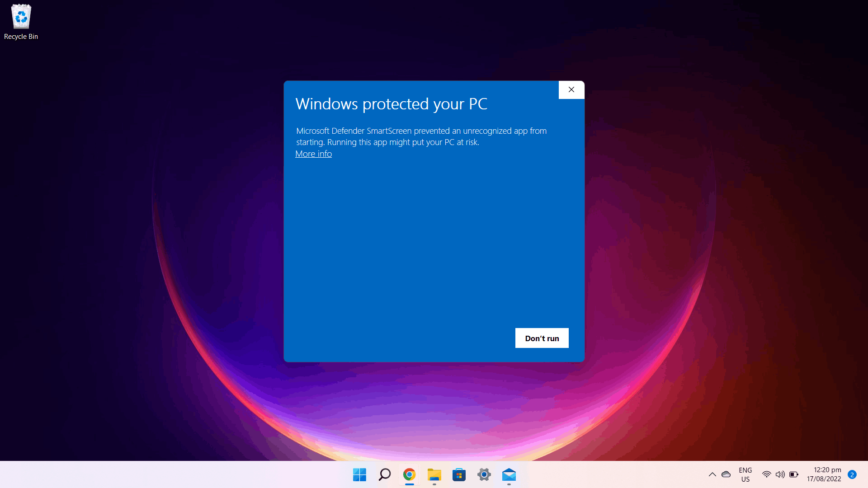The height and width of the screenshot is (488, 868).
Task: Open the Windows Start menu
Action: (359, 474)
